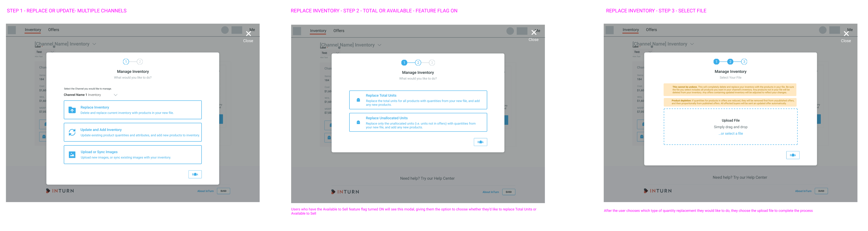The image size is (868, 231).
Task: Click the gray square logo placeholder in Step 3 header
Action: pyautogui.click(x=609, y=30)
